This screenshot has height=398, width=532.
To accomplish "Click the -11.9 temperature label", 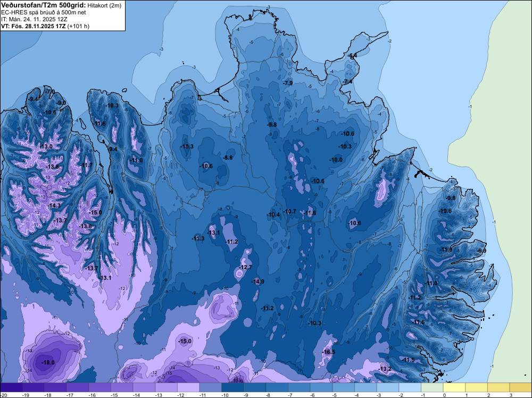I will click(445, 250).
